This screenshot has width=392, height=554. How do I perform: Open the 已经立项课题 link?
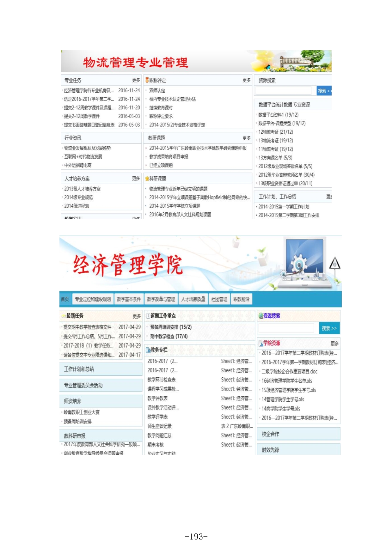[x=161, y=165]
